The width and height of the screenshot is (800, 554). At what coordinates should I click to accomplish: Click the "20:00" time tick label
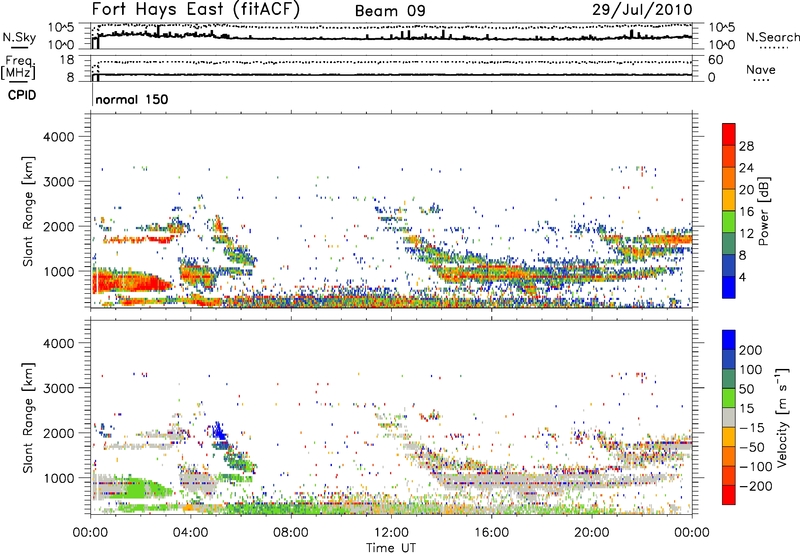point(591,533)
